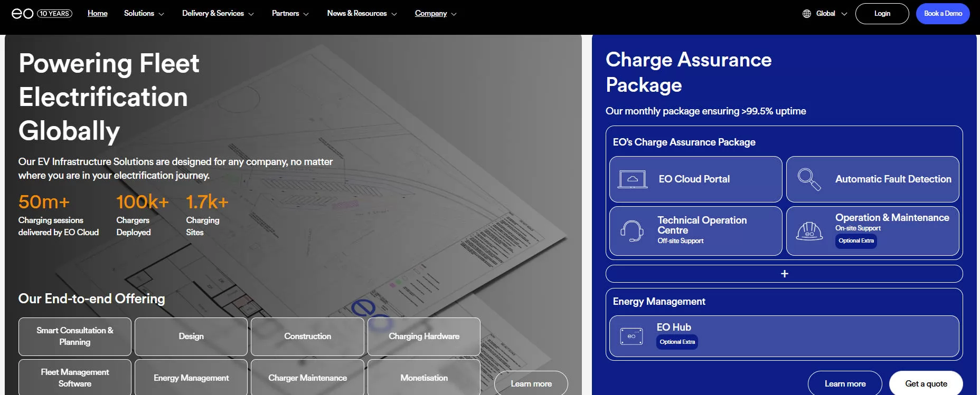Go to the Home nav link
The image size is (980, 395).
(98, 14)
